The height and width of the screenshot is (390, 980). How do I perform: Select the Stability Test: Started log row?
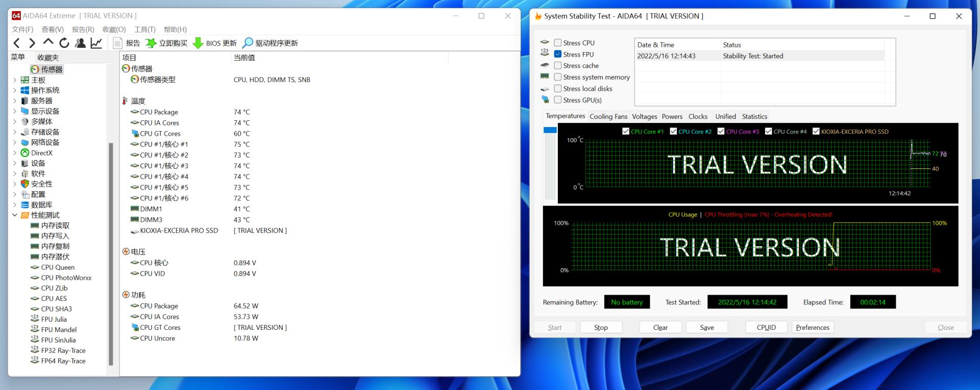pyautogui.click(x=759, y=56)
